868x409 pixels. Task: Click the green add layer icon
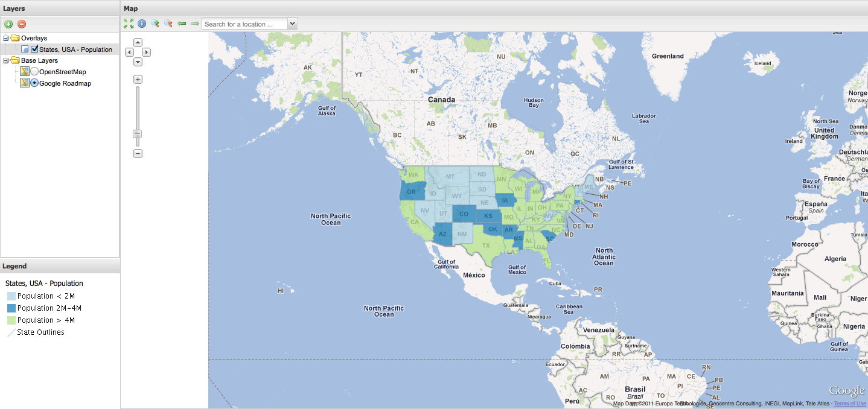pyautogui.click(x=8, y=24)
